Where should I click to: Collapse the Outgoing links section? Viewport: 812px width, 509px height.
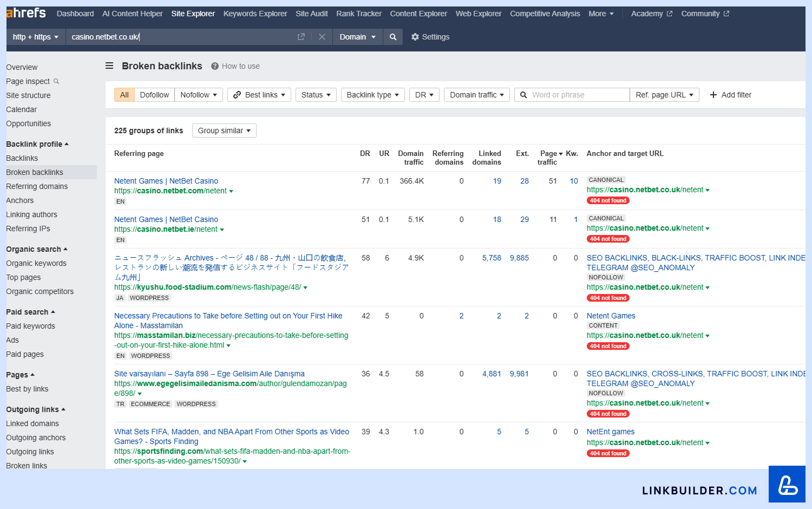[36, 409]
